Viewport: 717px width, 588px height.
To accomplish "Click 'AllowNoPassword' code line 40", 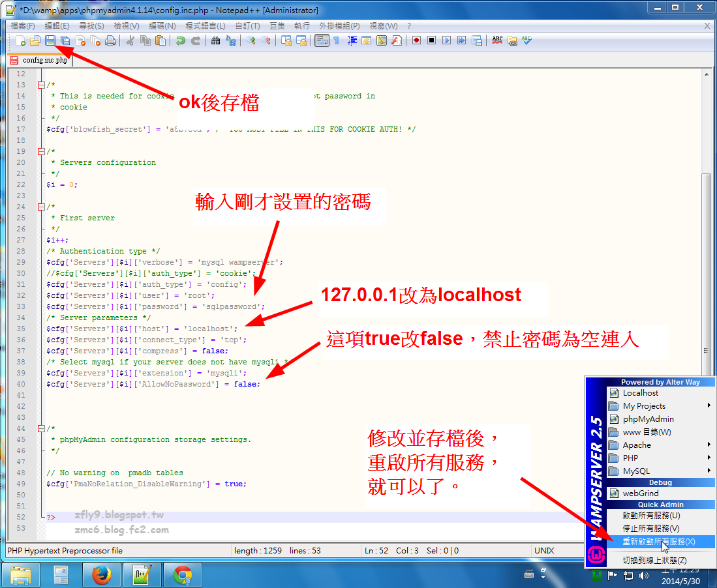I will tap(153, 384).
